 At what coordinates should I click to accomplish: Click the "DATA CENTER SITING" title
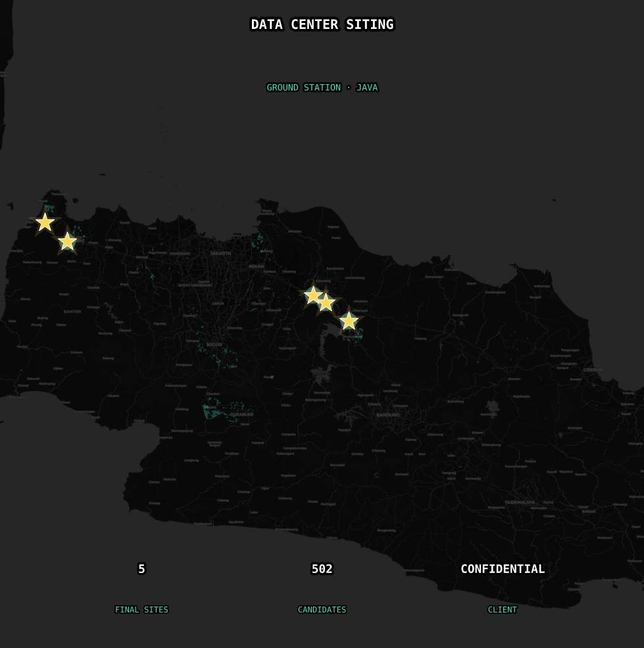click(322, 24)
